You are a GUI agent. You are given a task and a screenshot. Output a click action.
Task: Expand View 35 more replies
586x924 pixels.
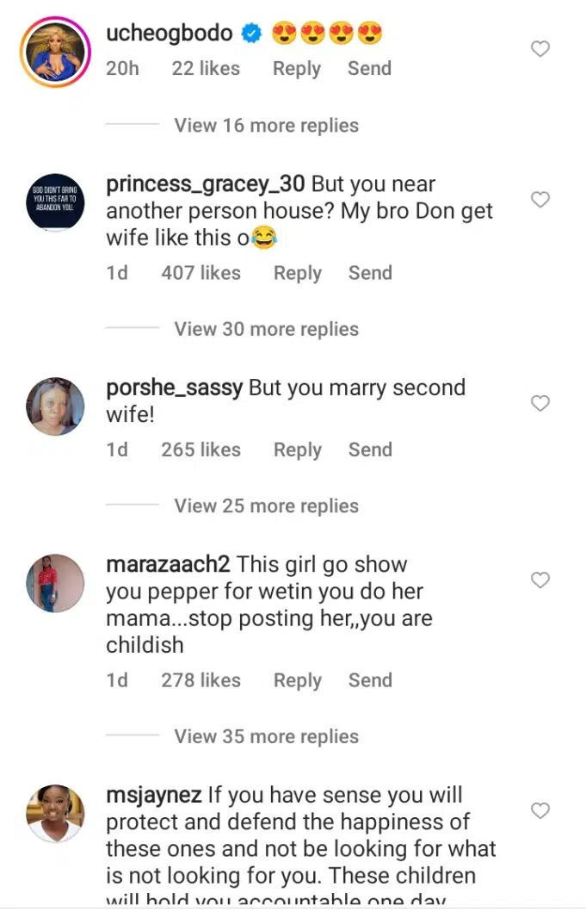266,736
